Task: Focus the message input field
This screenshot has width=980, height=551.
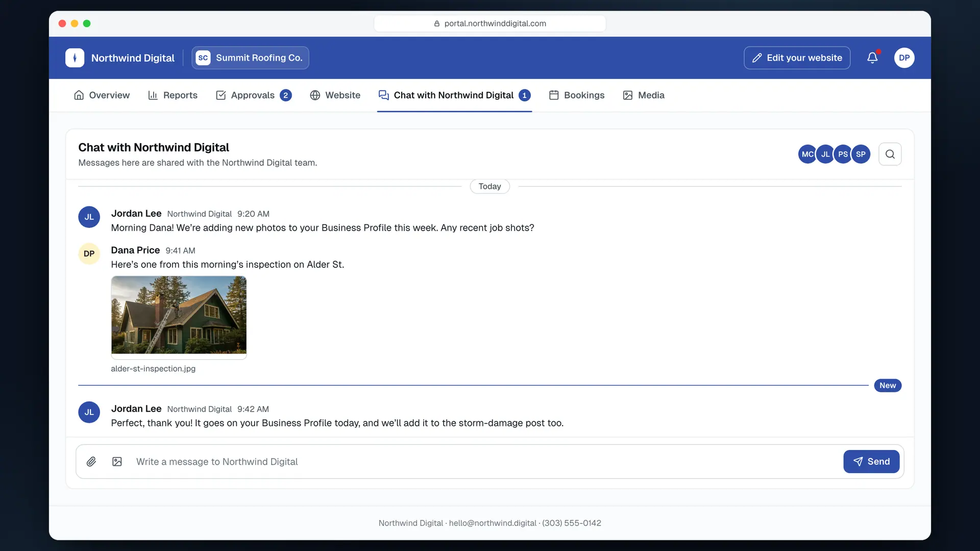Action: tap(485, 462)
